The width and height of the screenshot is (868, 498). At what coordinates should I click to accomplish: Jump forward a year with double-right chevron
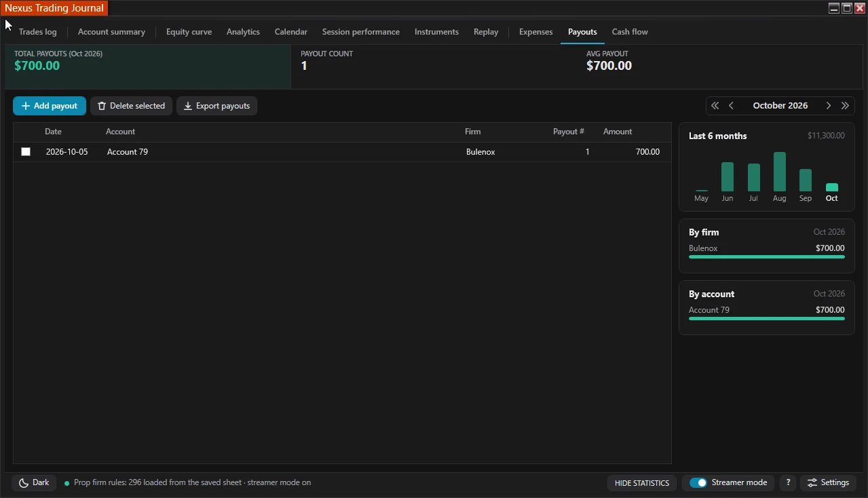click(x=845, y=106)
